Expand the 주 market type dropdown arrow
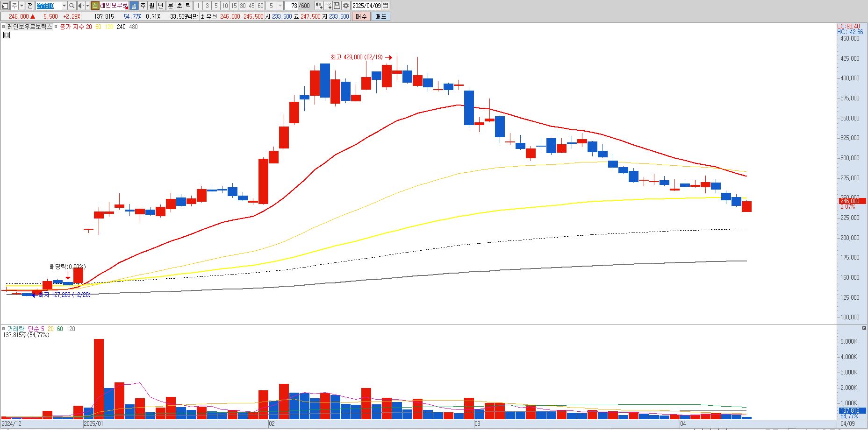The width and height of the screenshot is (868, 430). [22, 6]
